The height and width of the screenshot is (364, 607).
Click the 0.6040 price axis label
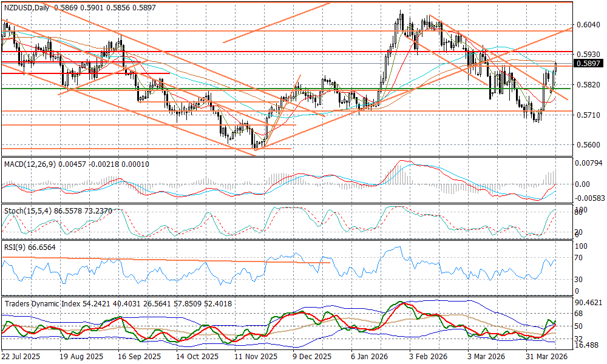[588, 25]
